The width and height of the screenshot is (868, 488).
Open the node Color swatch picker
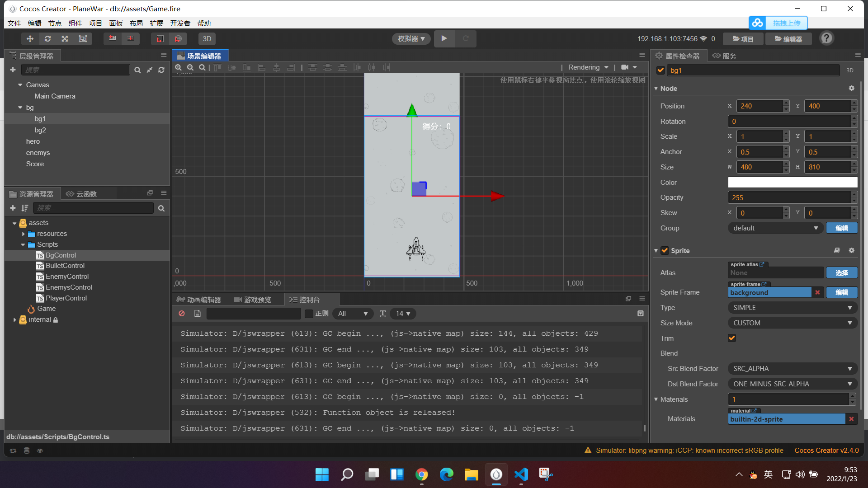[x=793, y=182]
